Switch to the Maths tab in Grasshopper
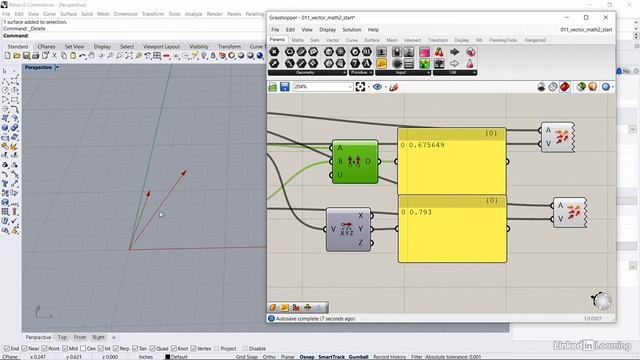Image resolution: width=640 pixels, height=360 pixels. click(298, 40)
